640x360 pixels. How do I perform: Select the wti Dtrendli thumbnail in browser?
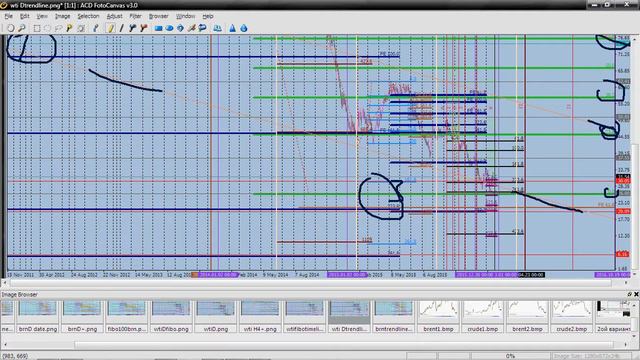[x=349, y=316]
